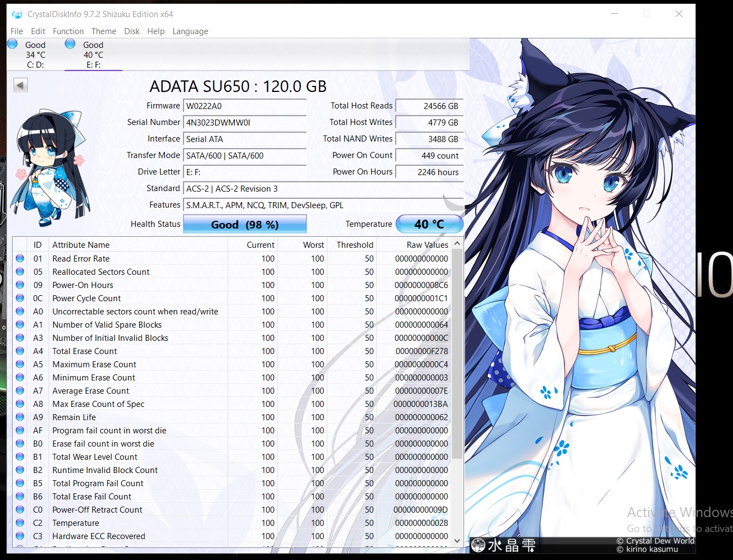
Task: Click the Total Erase Count status orb
Action: [x=20, y=351]
